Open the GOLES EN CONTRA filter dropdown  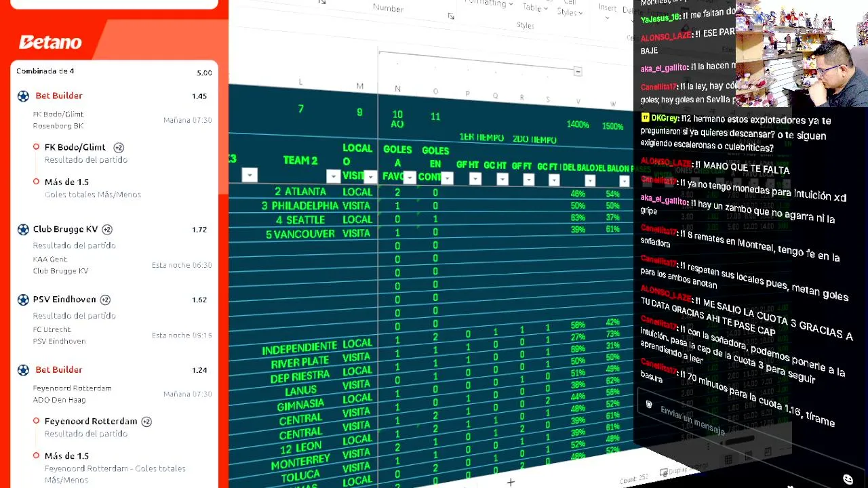(x=447, y=178)
